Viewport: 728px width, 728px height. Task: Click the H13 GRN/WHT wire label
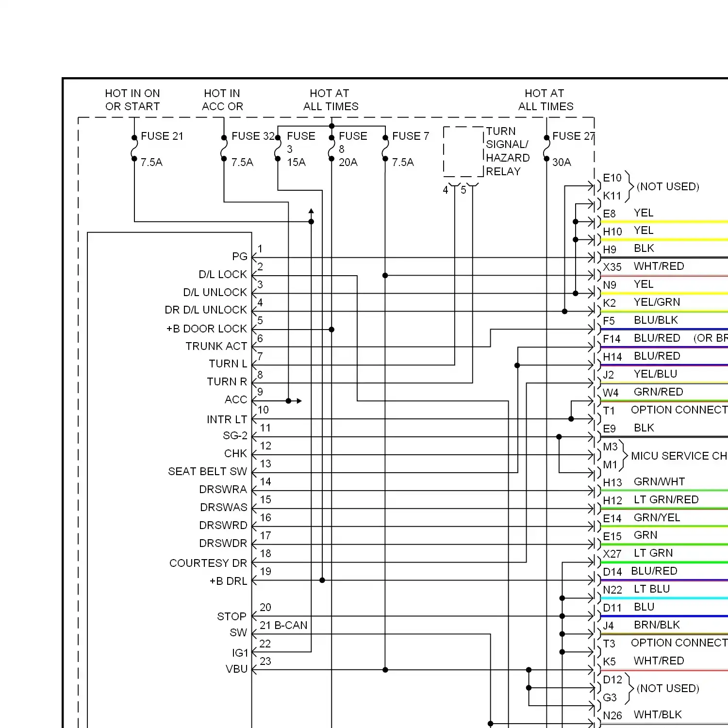pos(644,482)
